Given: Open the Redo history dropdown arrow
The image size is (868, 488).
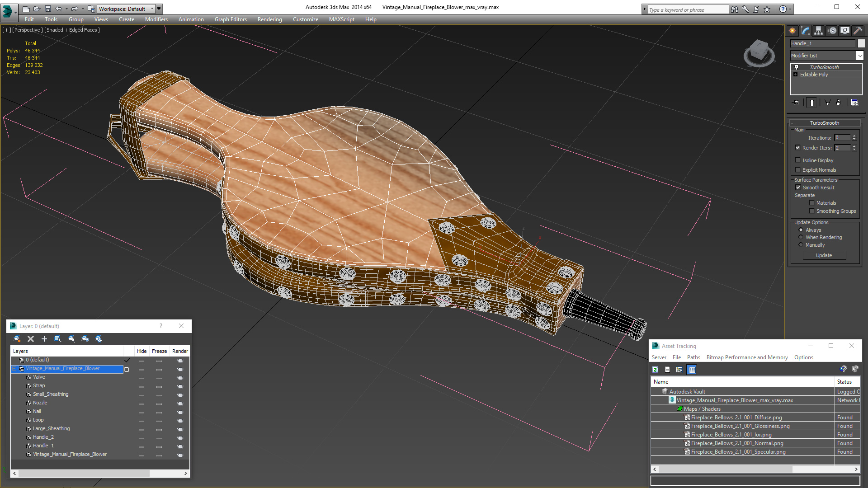Looking at the screenshot, I should [82, 9].
